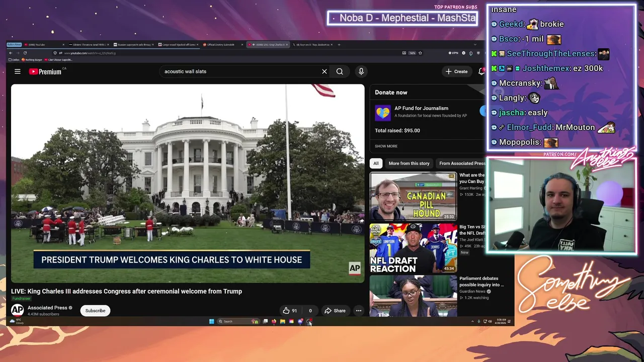The height and width of the screenshot is (362, 644).
Task: Go back with browser back arrow
Action: point(11,53)
